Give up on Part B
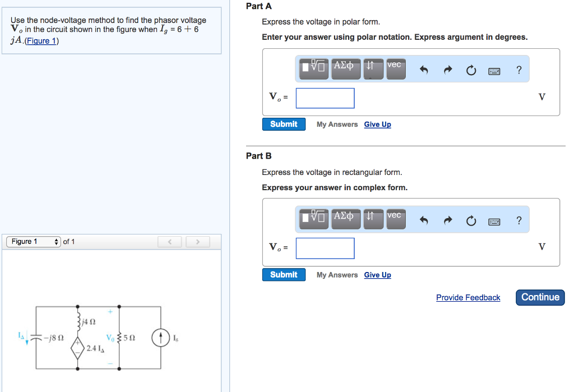Screen dimensions: 574x392 (x=377, y=275)
